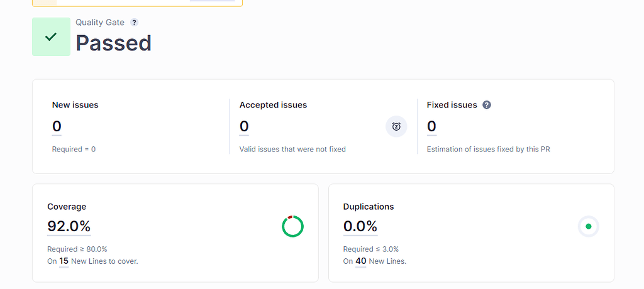Open the Fixed issues count link
Viewport: 644px width, 289px height.
point(431,126)
